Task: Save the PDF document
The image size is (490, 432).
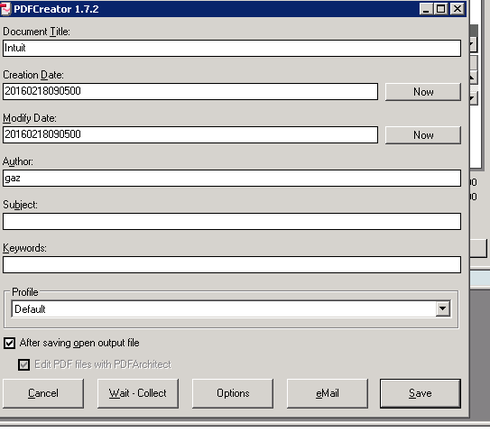Action: pos(420,393)
